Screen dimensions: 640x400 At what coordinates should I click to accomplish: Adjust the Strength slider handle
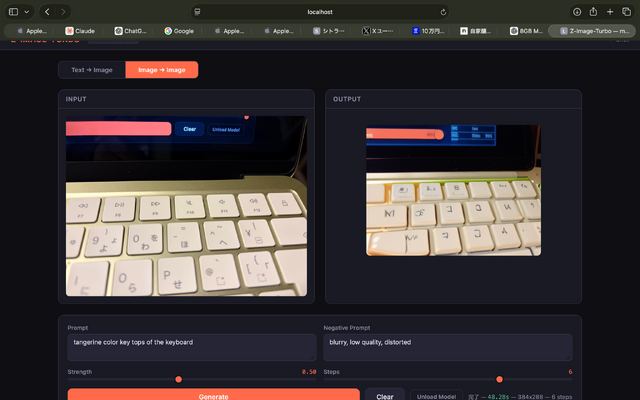pyautogui.click(x=179, y=379)
